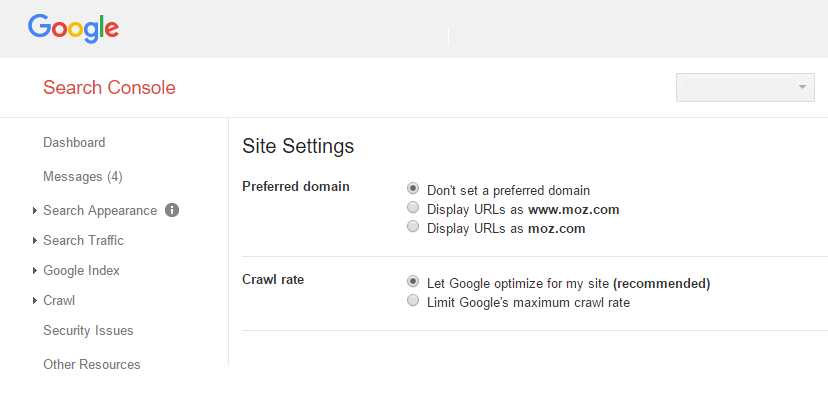Viewport: 828px width, 409px height.
Task: Expand the Google Index arrow
Action: pos(35,271)
